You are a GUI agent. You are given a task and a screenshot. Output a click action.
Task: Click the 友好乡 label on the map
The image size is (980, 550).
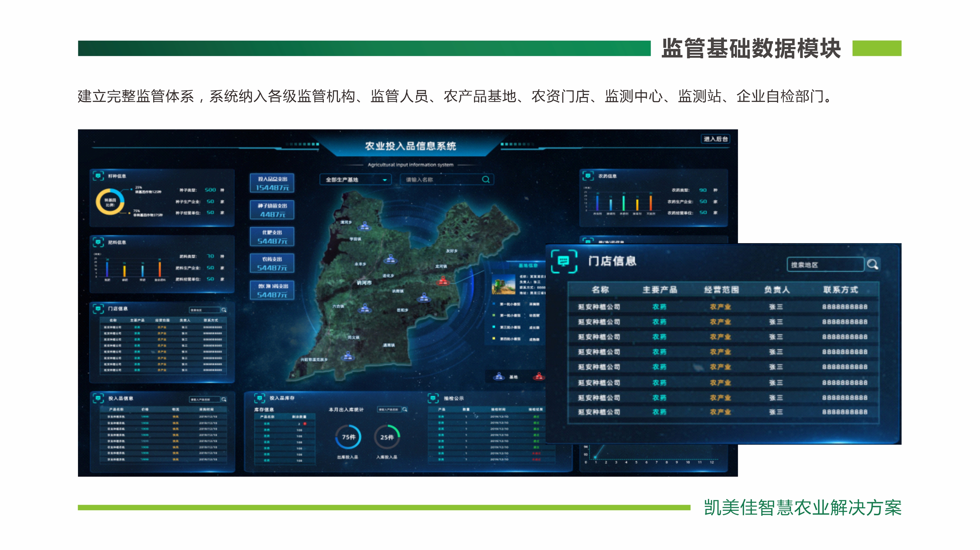click(x=452, y=251)
